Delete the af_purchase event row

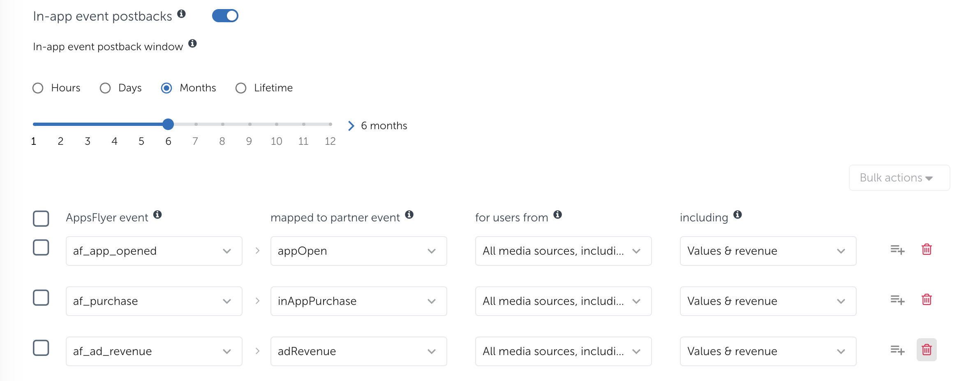coord(927,300)
